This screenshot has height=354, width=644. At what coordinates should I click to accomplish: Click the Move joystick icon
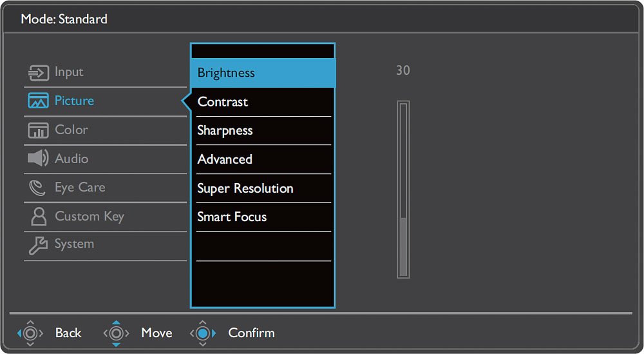(116, 333)
